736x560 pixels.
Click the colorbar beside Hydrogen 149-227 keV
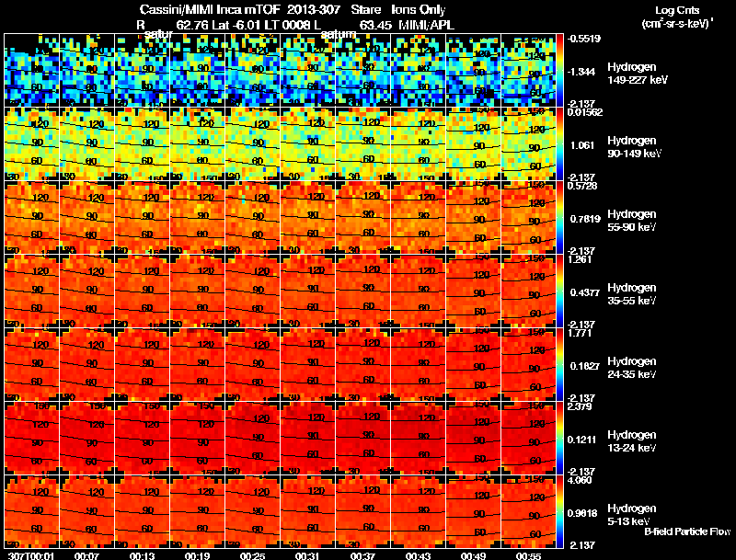(x=559, y=71)
